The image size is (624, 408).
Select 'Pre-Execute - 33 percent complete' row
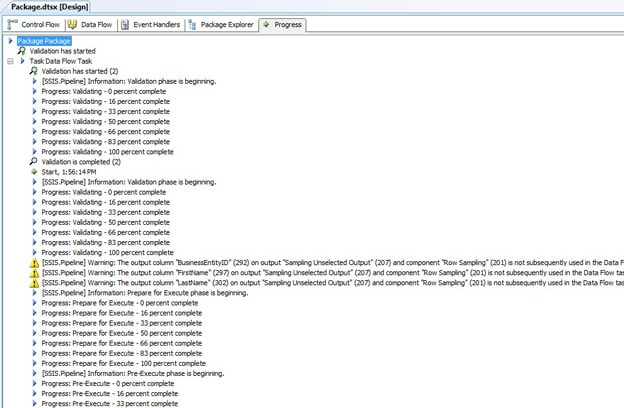110,404
